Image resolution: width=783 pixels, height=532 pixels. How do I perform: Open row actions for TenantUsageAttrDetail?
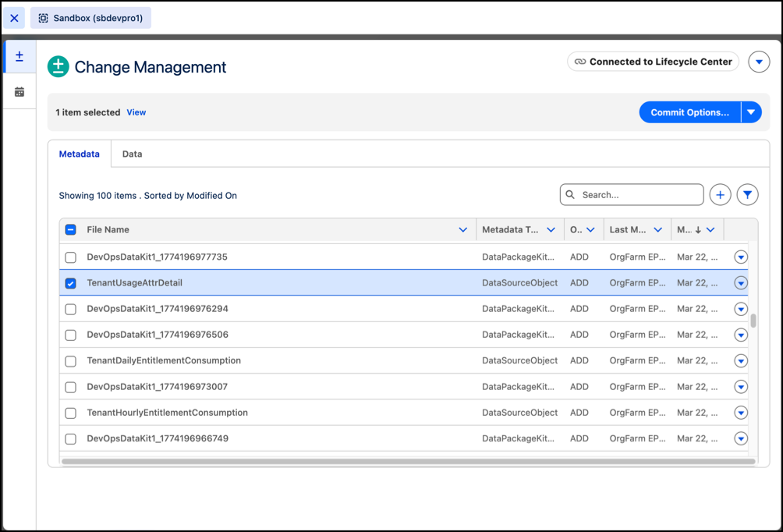[741, 283]
